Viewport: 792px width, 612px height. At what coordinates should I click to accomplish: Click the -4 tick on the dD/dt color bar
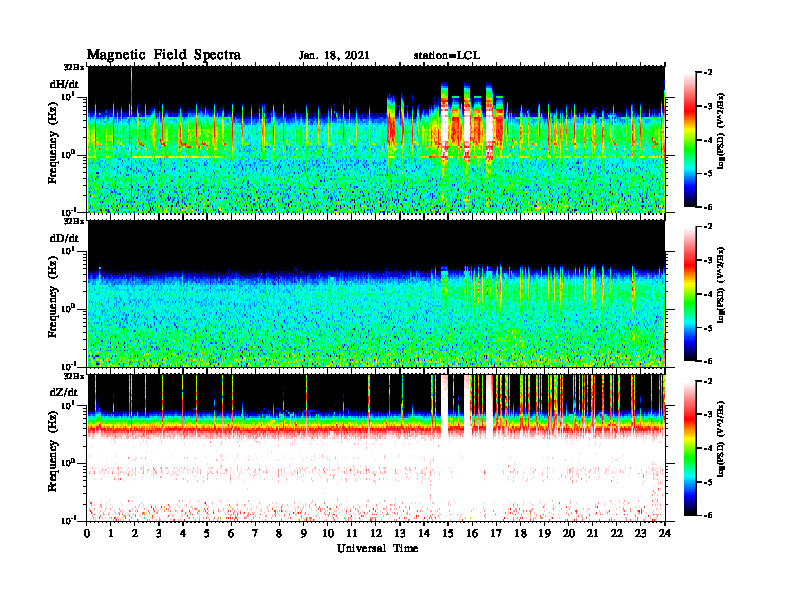(708, 294)
